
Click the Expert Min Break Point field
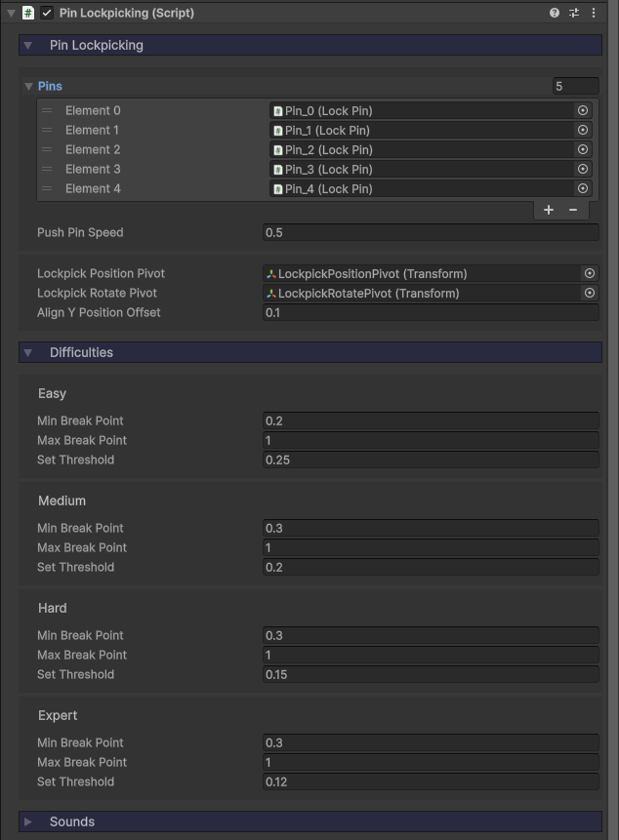tap(430, 743)
